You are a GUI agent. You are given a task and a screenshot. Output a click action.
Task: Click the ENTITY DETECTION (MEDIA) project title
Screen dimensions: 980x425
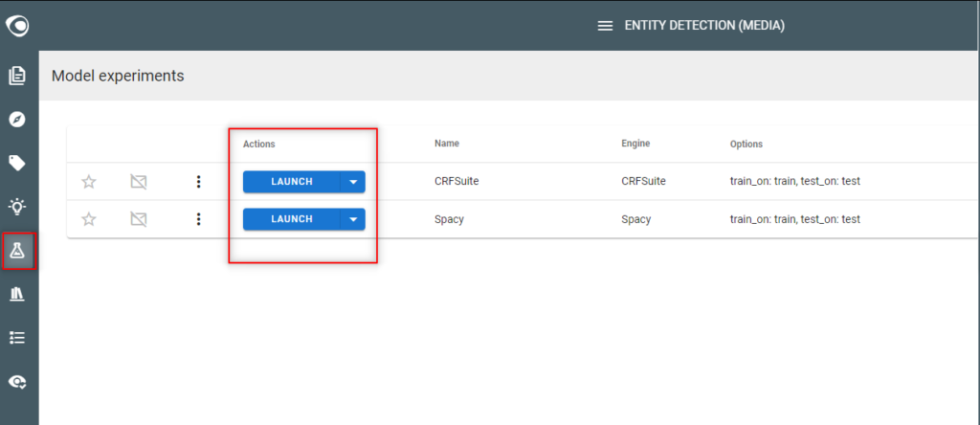pos(704,26)
